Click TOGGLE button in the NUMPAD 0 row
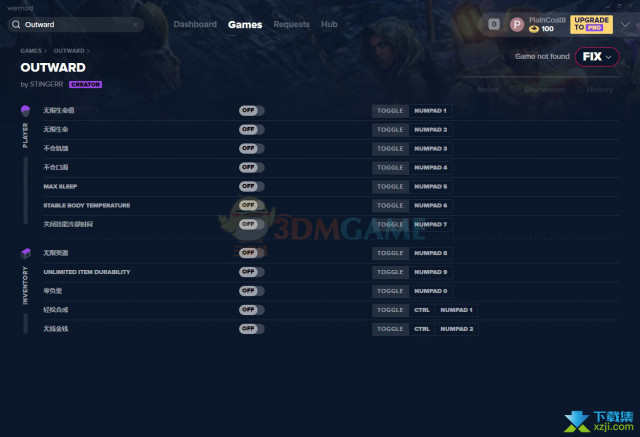 pos(390,291)
